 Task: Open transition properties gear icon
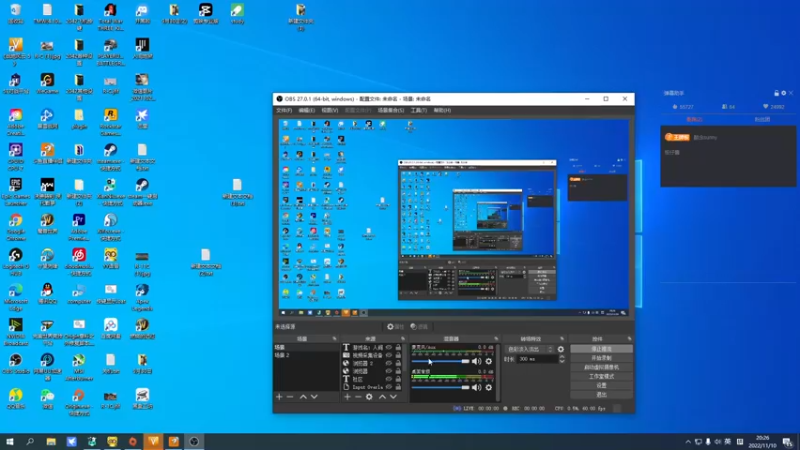[x=561, y=349]
